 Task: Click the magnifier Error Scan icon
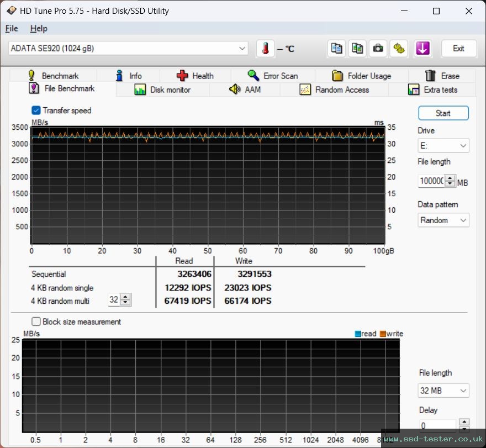pos(253,75)
